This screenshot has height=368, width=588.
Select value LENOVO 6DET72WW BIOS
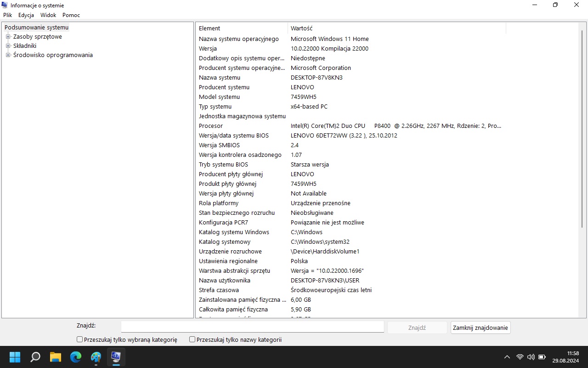click(344, 136)
